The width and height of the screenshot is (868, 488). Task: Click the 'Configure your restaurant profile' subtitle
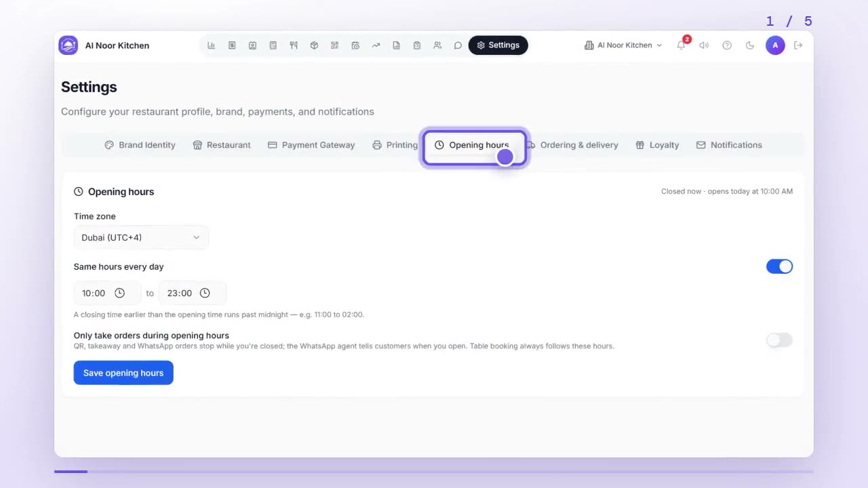pyautogui.click(x=218, y=112)
